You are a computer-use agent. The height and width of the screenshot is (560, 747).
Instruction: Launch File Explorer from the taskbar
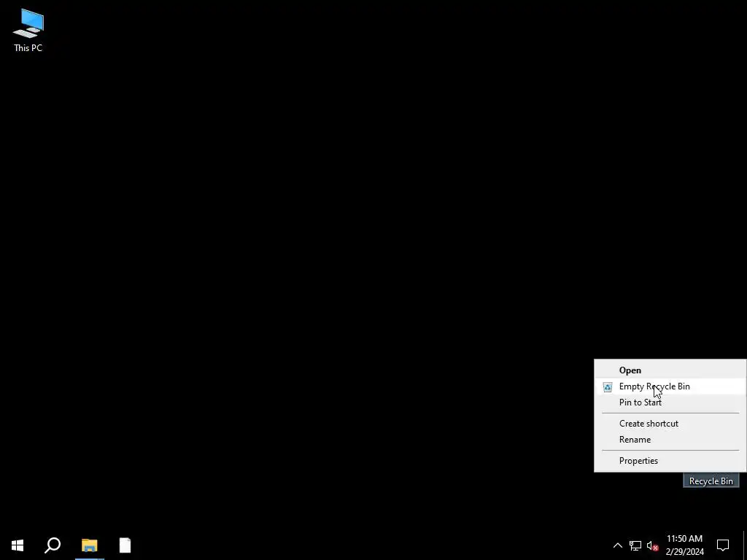click(89, 545)
